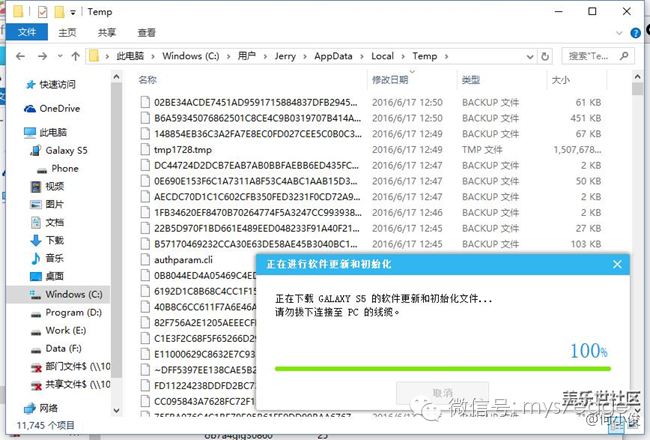Image resolution: width=650 pixels, height=440 pixels.
Task: Select 共享文件$ network drive in navigation pane
Action: (x=71, y=384)
